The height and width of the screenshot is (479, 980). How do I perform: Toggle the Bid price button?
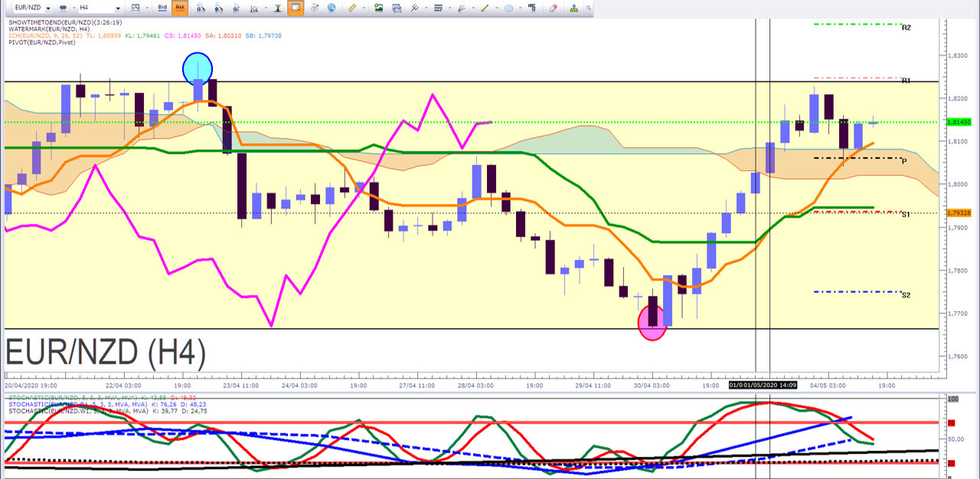pos(162,8)
